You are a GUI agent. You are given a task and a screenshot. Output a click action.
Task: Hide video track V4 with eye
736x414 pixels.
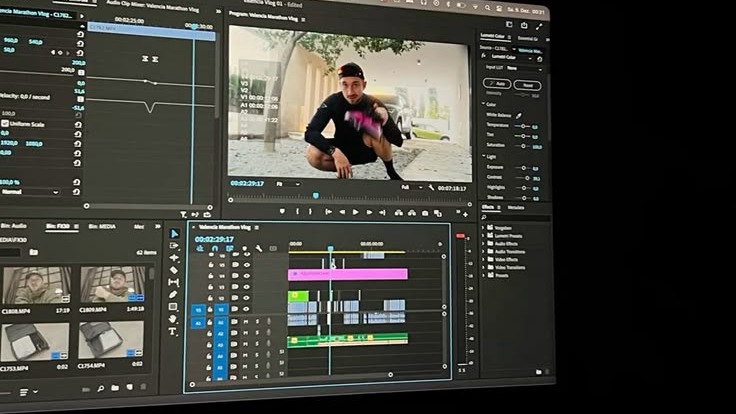pyautogui.click(x=246, y=276)
